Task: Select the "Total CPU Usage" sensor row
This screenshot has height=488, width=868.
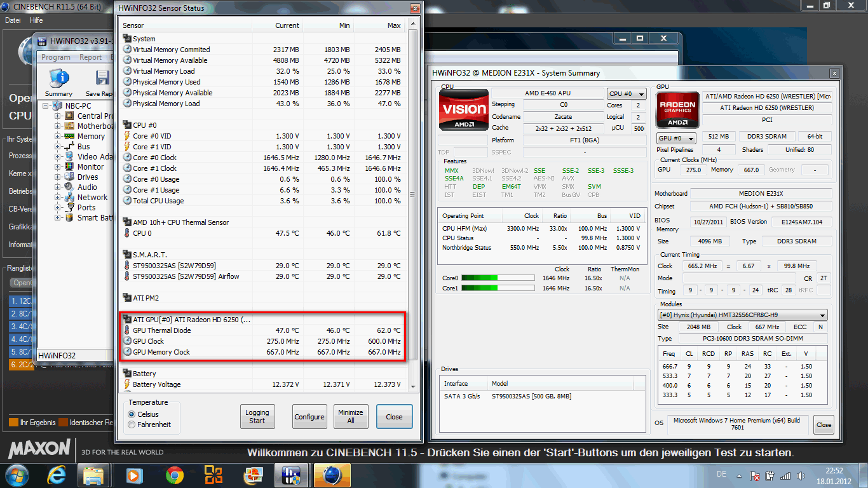Action: (x=264, y=201)
